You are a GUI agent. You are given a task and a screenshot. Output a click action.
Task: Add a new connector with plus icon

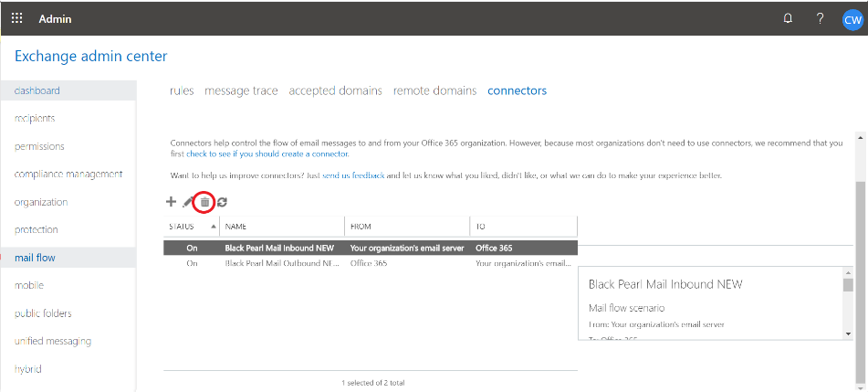pyautogui.click(x=171, y=202)
